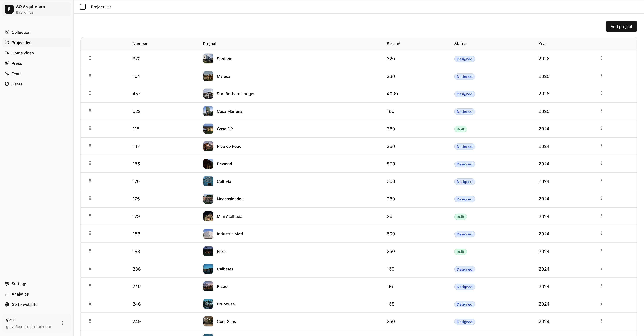Screen dimensions: 644x336
Task: Open the actions menu for Bruhouse
Action: click(x=601, y=303)
